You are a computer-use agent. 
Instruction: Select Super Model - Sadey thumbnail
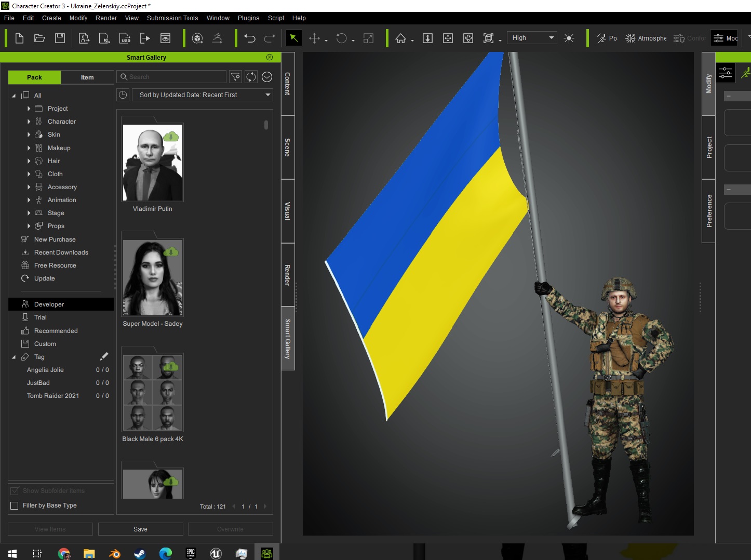pos(153,278)
